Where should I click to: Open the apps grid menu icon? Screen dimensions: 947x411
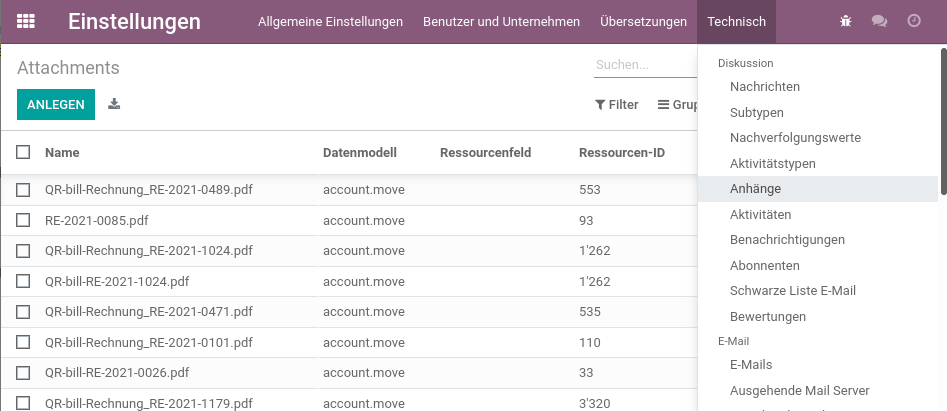tap(25, 22)
